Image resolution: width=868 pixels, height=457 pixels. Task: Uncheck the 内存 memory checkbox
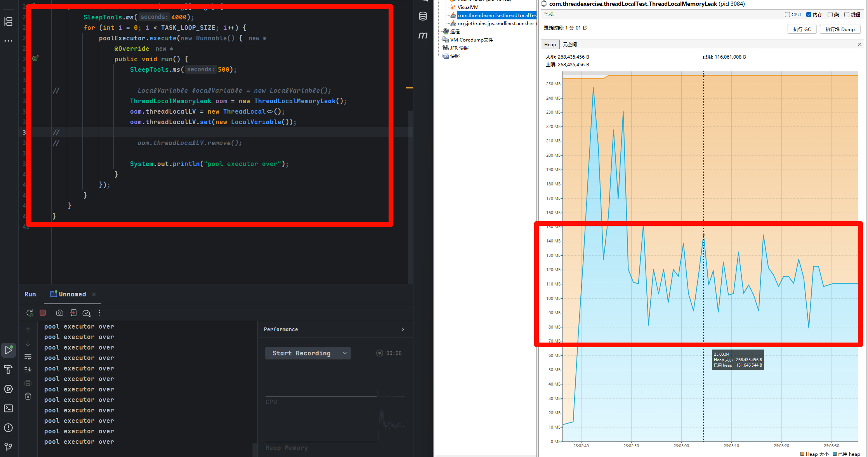(x=809, y=15)
